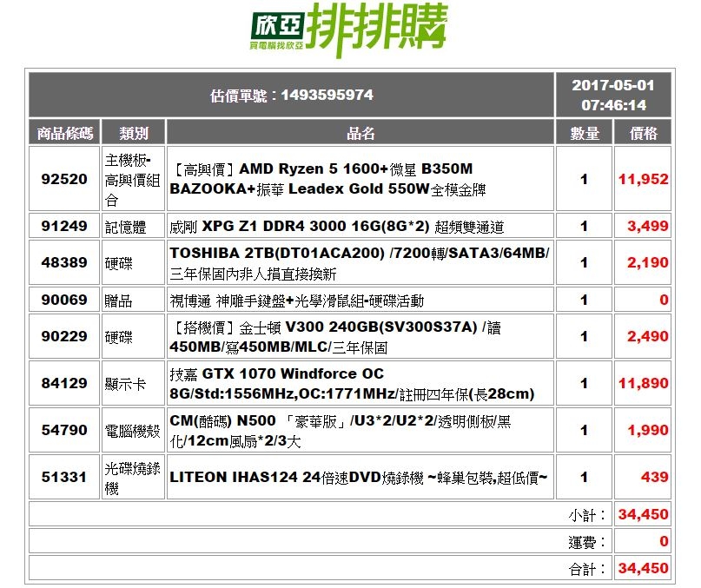Click the 小計 amount 34,450
Screen dimensions: 701x588
(x=644, y=515)
